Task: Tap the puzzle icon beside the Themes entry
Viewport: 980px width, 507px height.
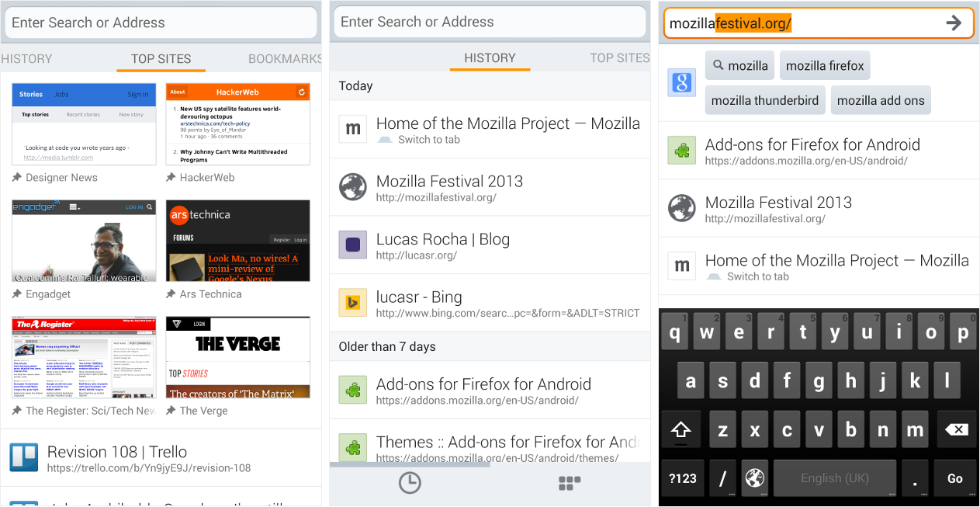Action: [x=353, y=448]
